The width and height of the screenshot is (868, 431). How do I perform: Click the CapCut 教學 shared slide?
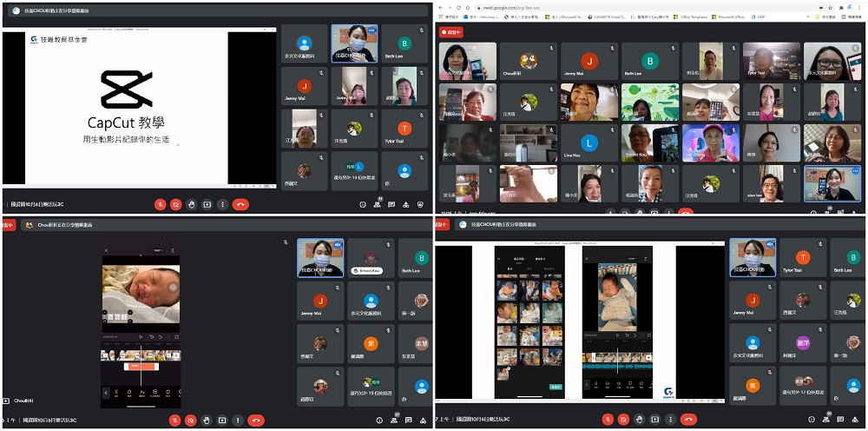[127, 108]
